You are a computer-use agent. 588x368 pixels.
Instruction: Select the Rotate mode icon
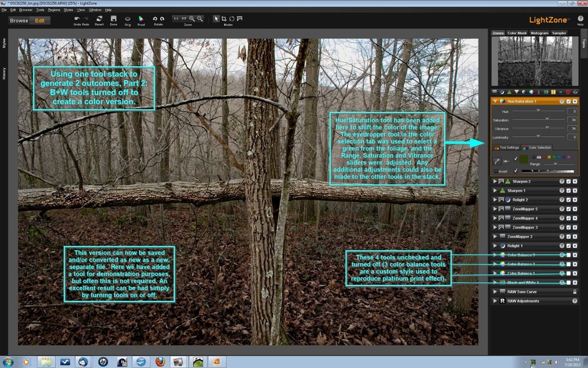[232, 18]
